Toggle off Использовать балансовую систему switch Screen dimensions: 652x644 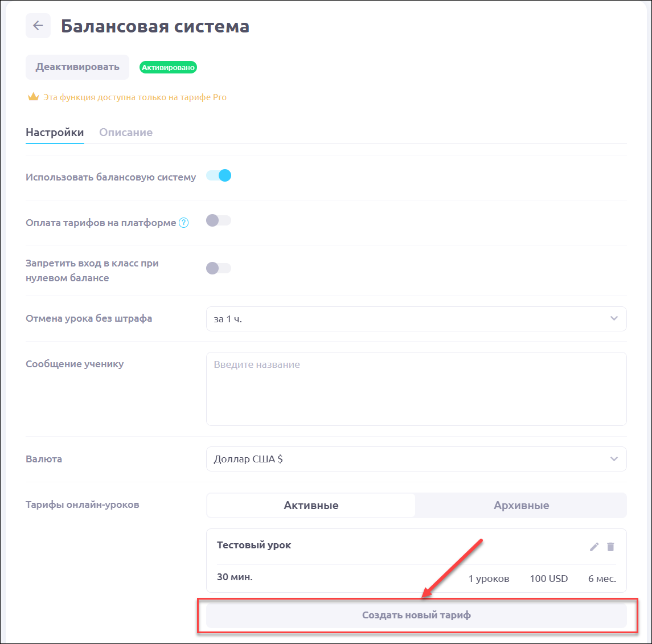pyautogui.click(x=219, y=175)
